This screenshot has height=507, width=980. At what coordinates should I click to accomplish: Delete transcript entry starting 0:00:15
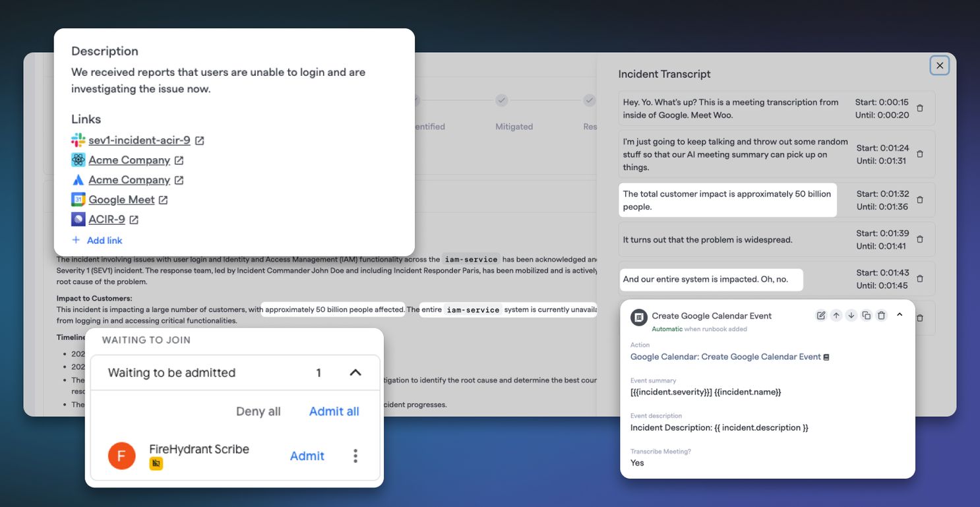(x=920, y=108)
